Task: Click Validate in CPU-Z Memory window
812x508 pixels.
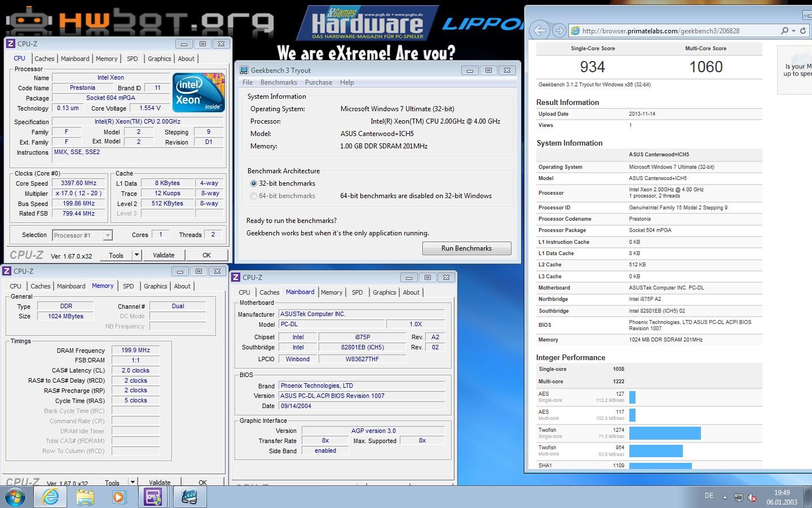Action: [x=160, y=483]
